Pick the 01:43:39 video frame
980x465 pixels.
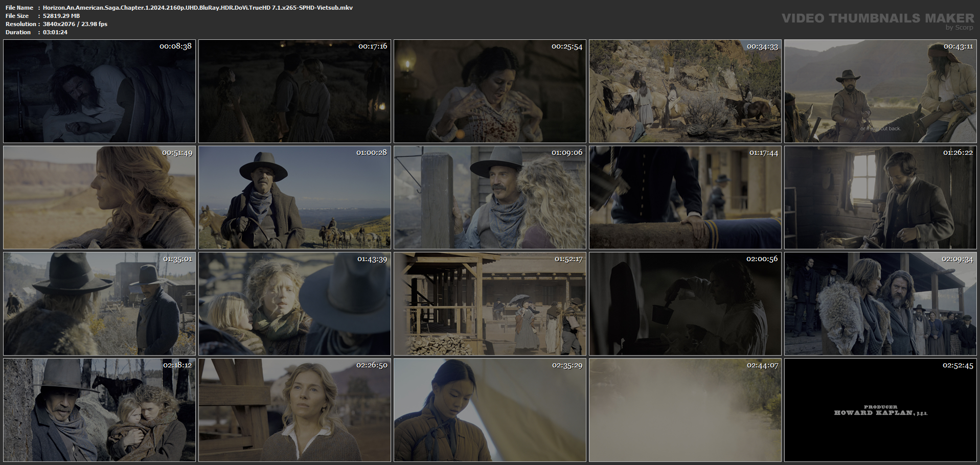coord(294,304)
